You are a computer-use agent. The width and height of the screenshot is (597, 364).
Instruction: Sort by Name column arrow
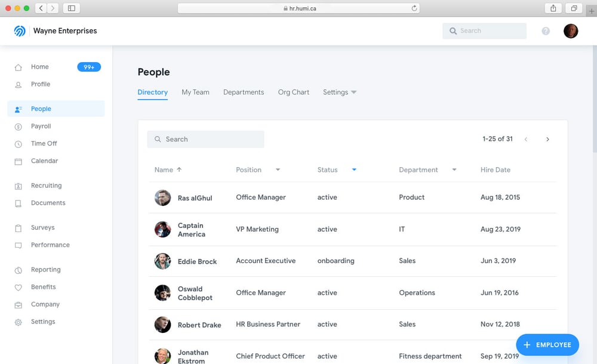tap(179, 170)
